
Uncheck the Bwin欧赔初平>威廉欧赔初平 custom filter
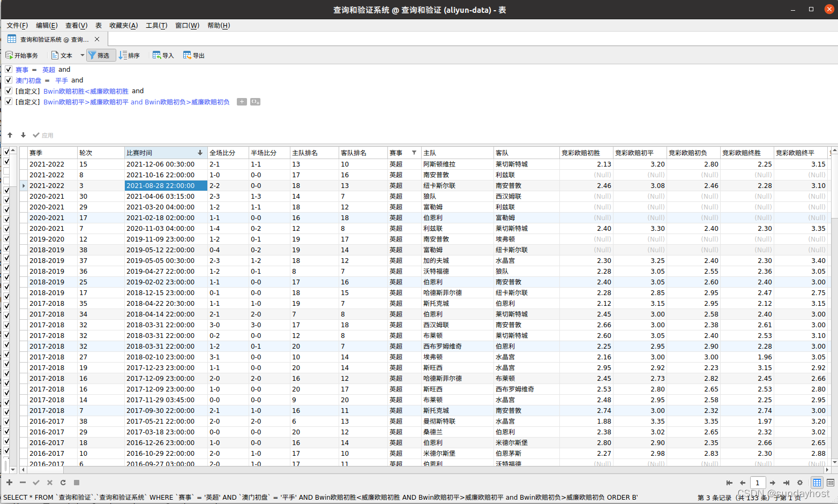[x=9, y=102]
